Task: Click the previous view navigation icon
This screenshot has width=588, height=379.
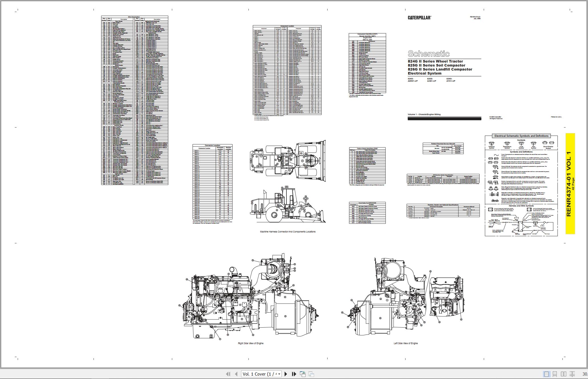Action: [x=303, y=374]
